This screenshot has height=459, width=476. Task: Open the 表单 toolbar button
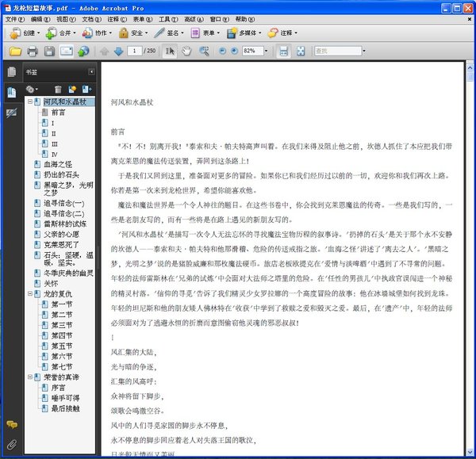[205, 33]
